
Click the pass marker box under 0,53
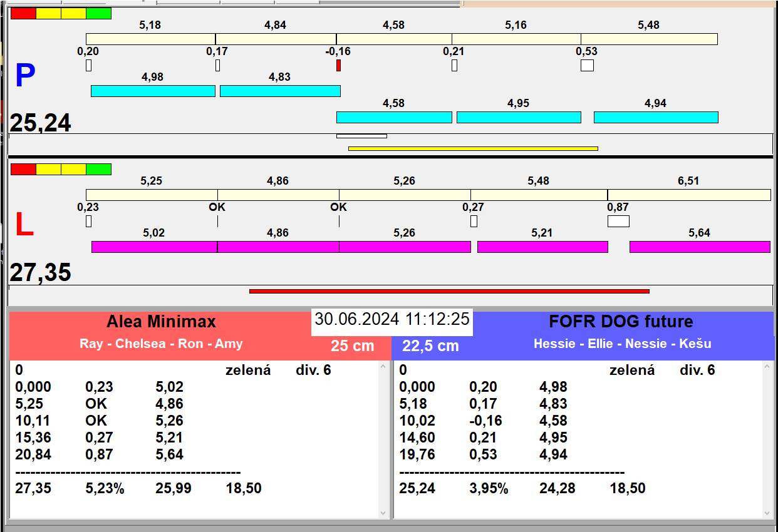coord(587,65)
